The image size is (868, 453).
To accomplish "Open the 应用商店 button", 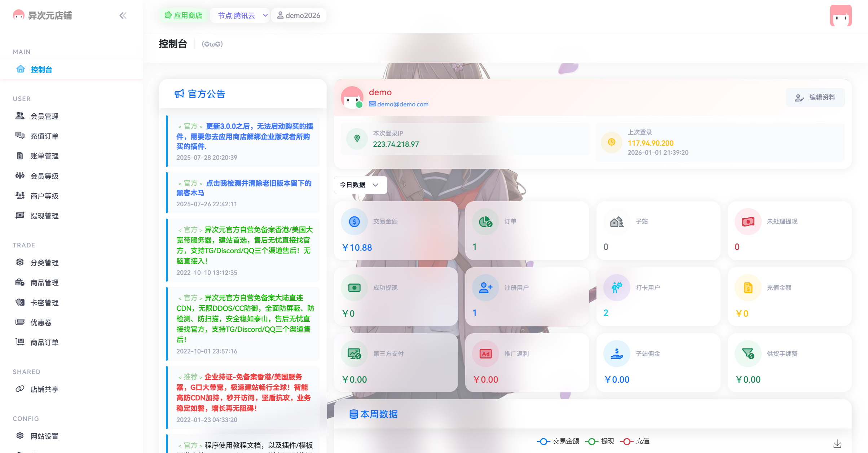I will coord(184,16).
